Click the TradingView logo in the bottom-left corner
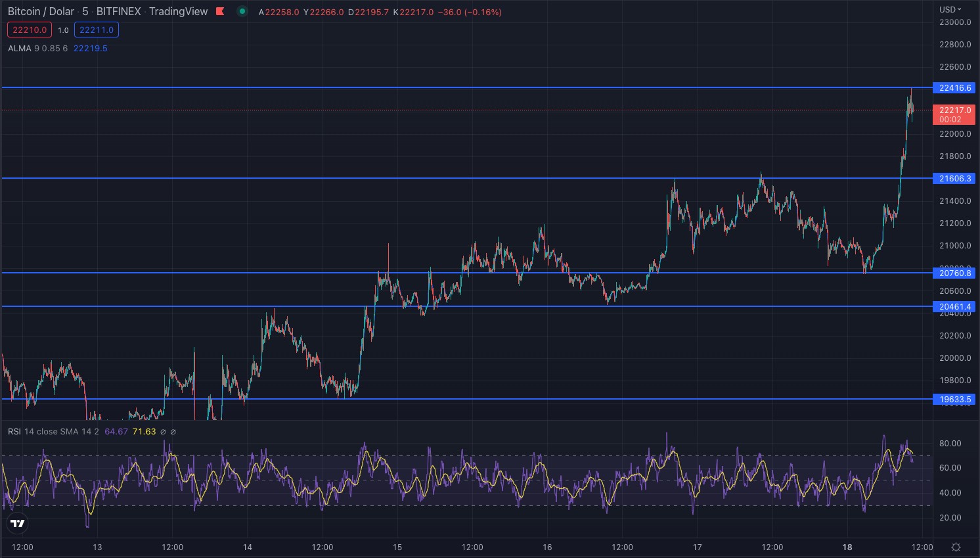The height and width of the screenshot is (558, 980). point(18,523)
